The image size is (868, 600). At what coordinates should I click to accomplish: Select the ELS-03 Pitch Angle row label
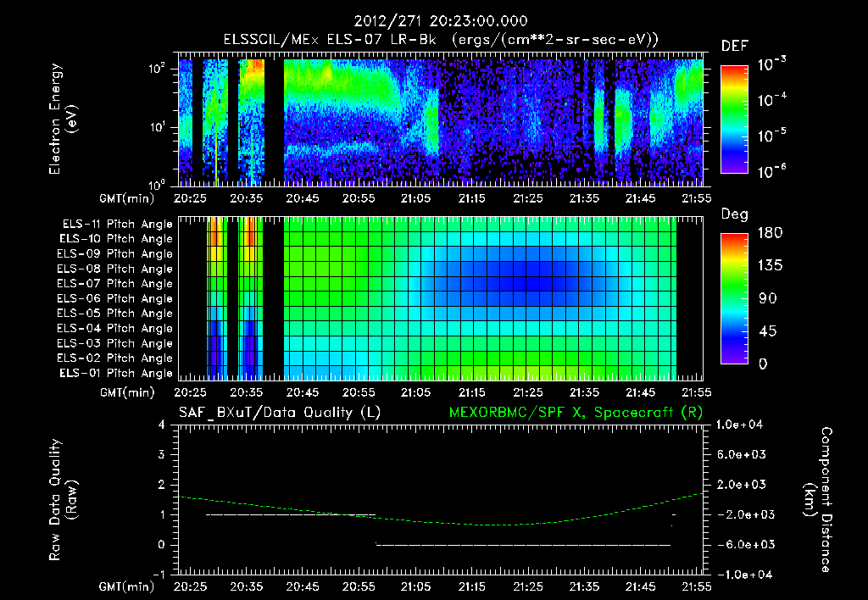pyautogui.click(x=114, y=343)
